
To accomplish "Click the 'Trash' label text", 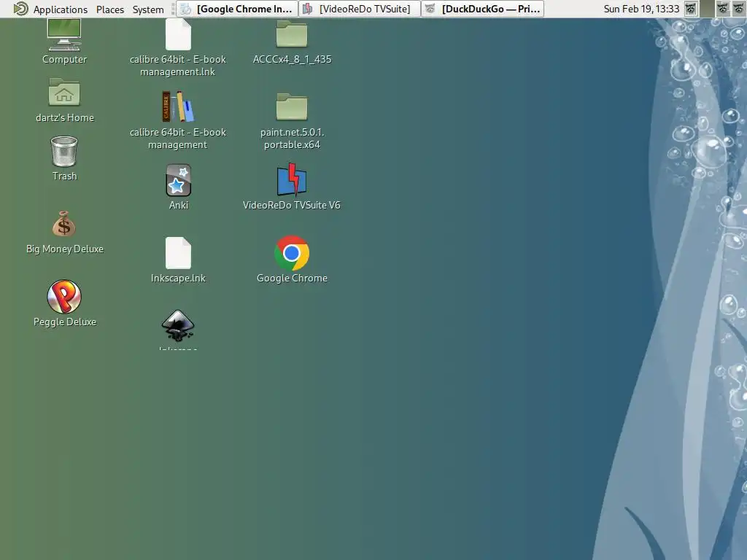I will [64, 176].
